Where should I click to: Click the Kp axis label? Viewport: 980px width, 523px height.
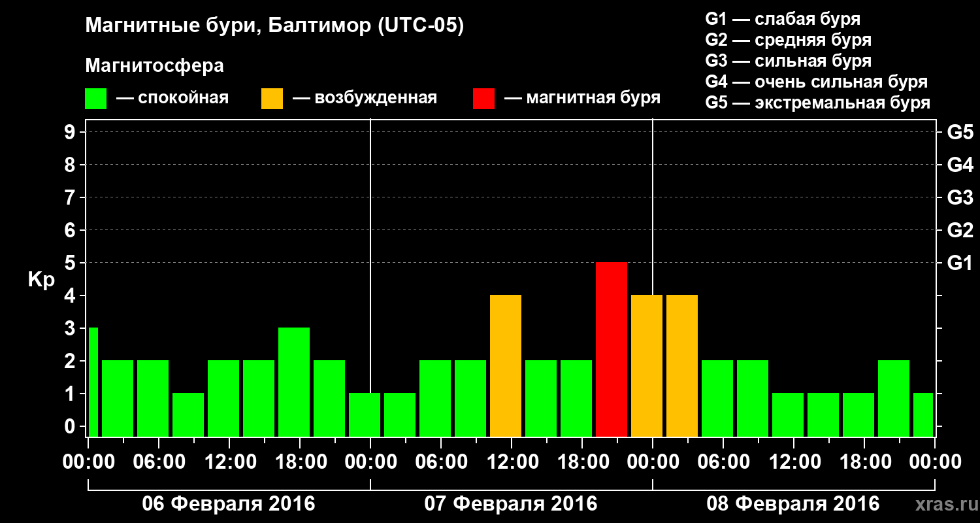pyautogui.click(x=41, y=280)
